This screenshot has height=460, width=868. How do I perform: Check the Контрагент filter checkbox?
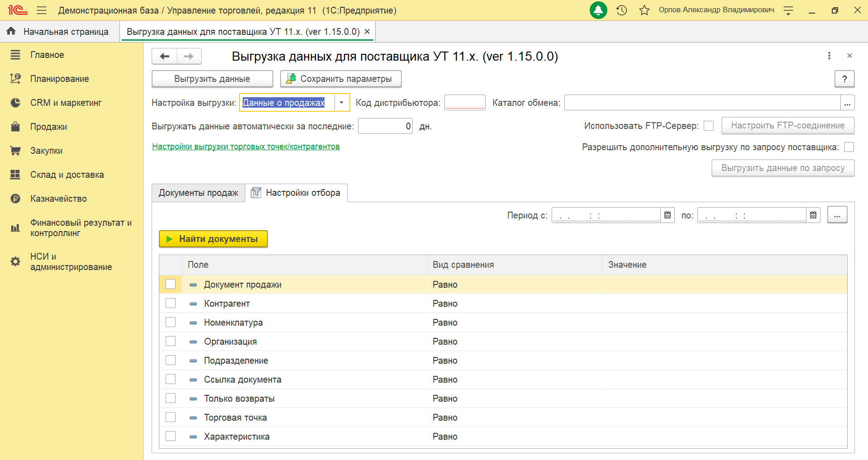(x=171, y=303)
